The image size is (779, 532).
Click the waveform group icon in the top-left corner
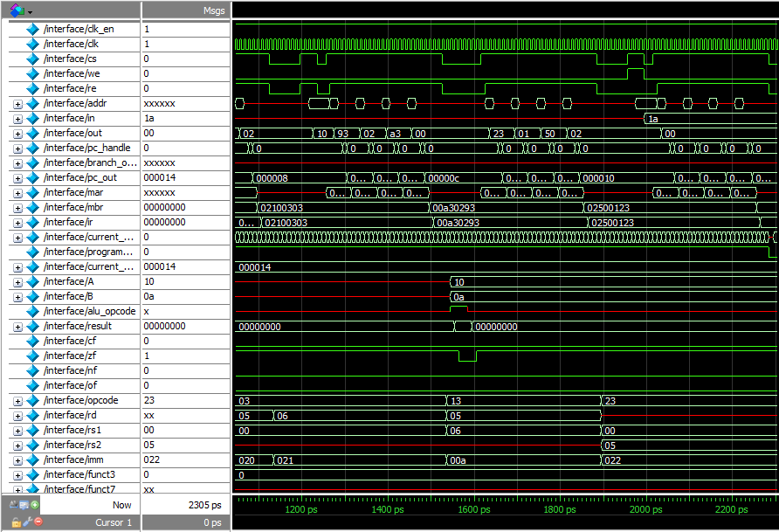[15, 11]
